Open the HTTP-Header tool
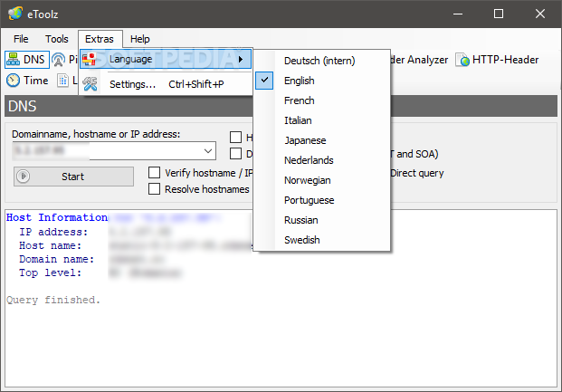This screenshot has width=562, height=392. click(497, 60)
